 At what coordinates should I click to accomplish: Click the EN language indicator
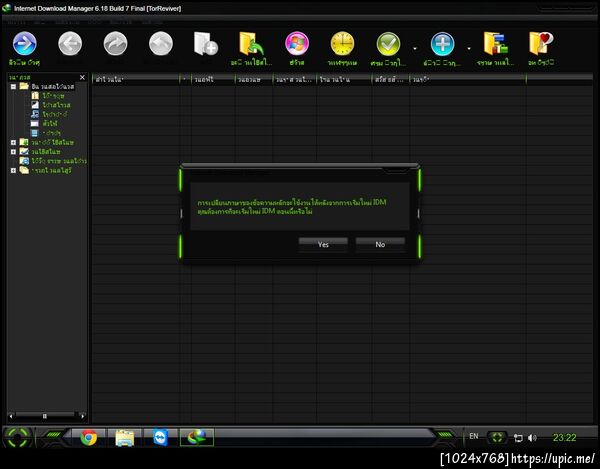(474, 436)
